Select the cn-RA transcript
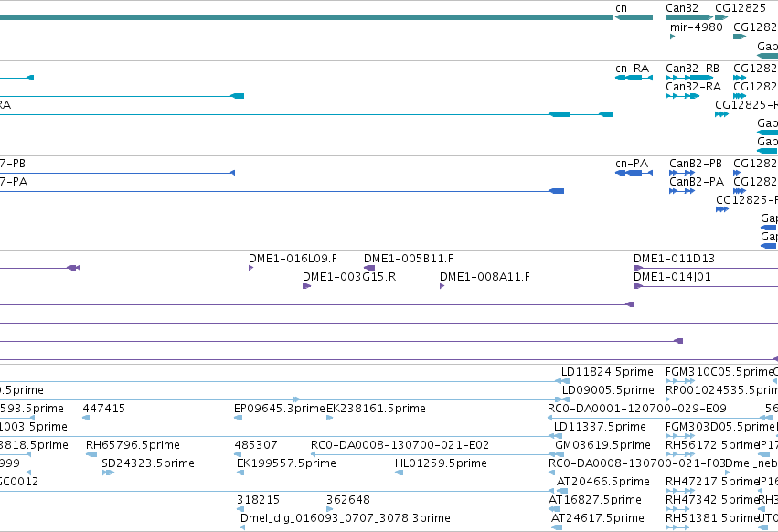 point(634,78)
